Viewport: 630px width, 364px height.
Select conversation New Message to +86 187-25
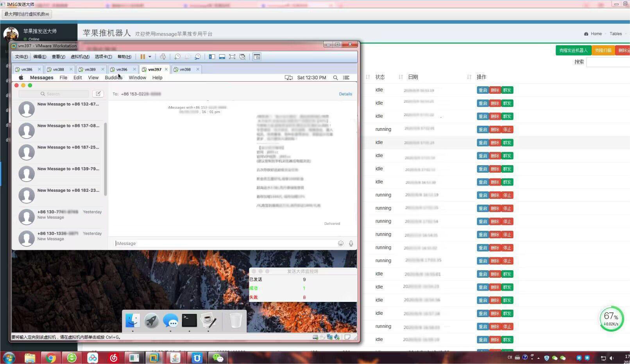59,152
